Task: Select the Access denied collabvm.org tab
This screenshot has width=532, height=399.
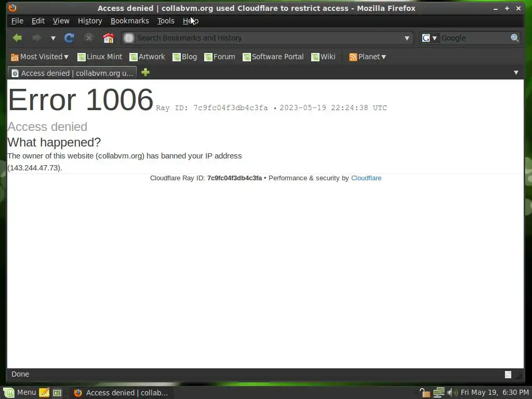Action: [72, 73]
